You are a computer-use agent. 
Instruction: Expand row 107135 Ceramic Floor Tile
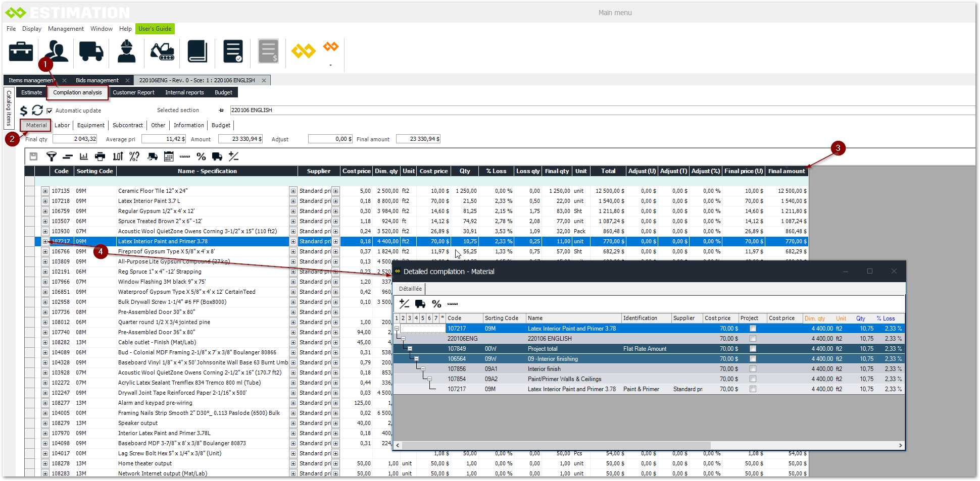(45, 191)
